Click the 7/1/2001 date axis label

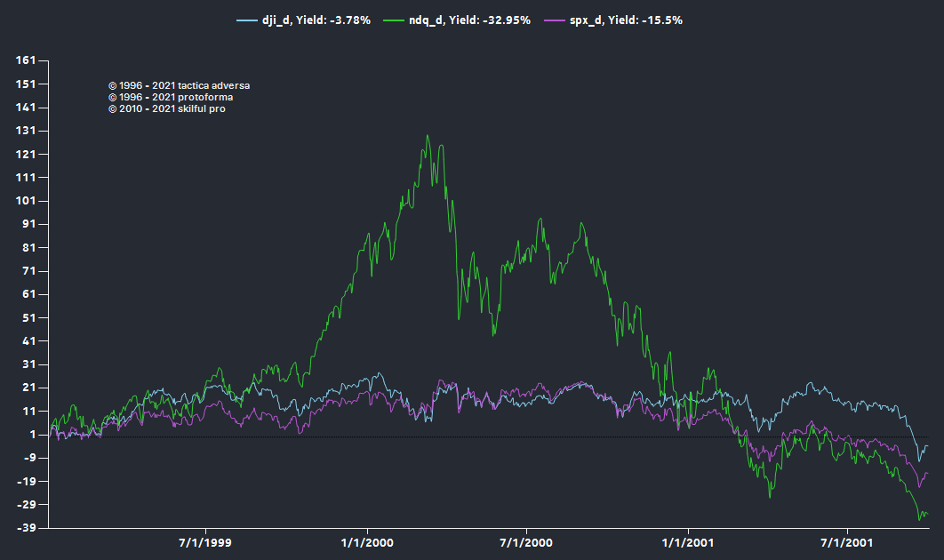[847, 542]
